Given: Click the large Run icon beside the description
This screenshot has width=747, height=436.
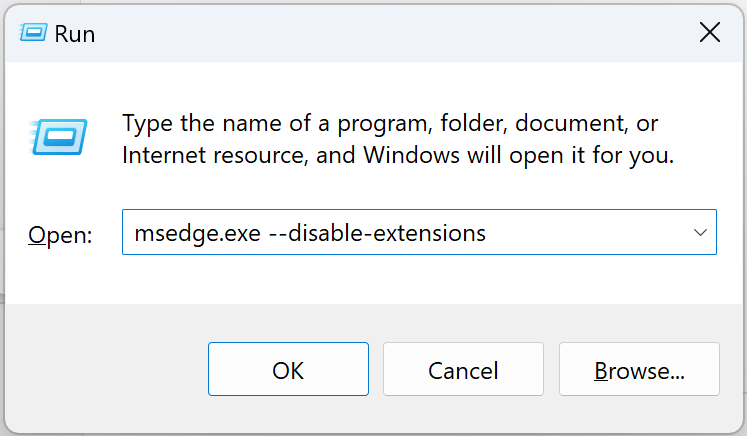Looking at the screenshot, I should 58,137.
